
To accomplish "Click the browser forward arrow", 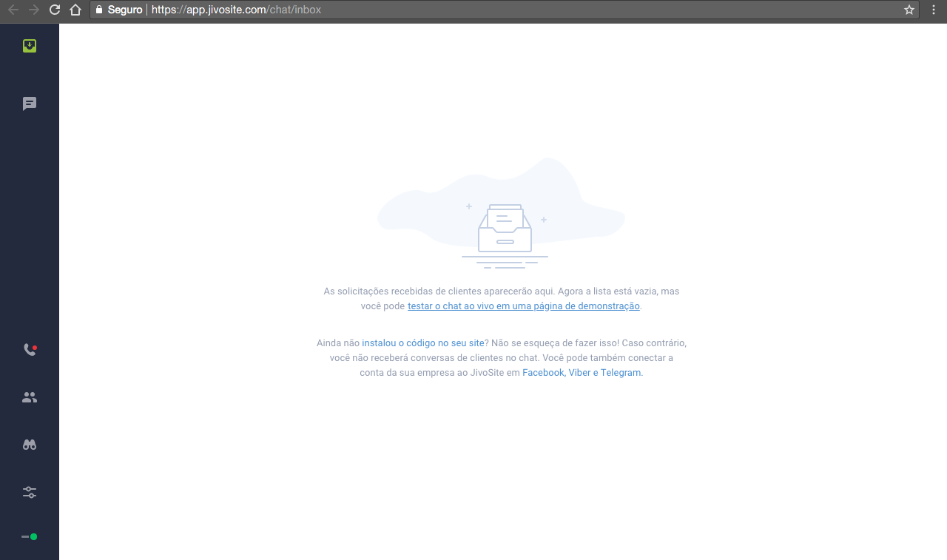I will [33, 10].
